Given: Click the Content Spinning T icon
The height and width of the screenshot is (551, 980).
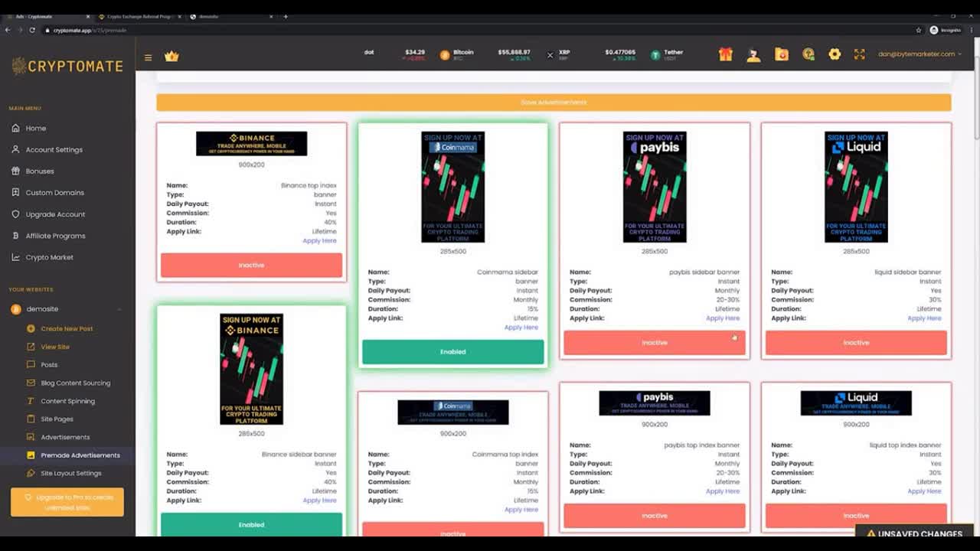Looking at the screenshot, I should (x=31, y=401).
